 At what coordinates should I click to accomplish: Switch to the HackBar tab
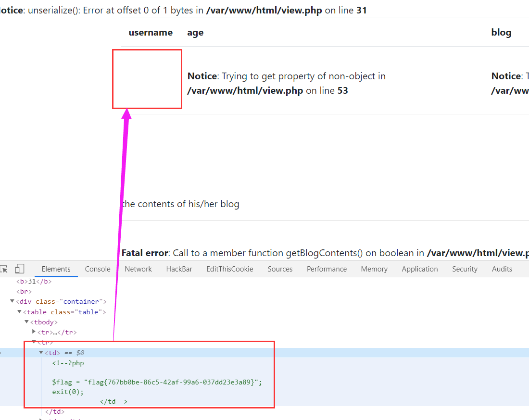point(179,269)
